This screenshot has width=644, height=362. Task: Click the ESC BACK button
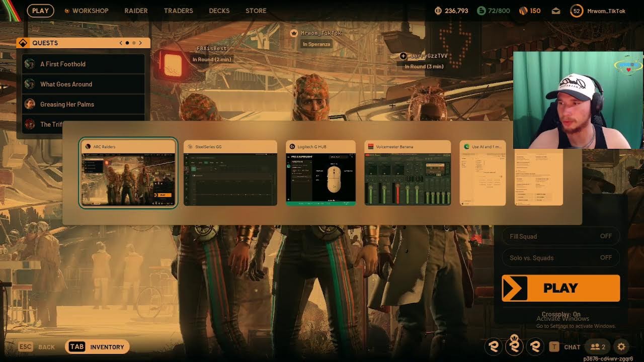pos(37,346)
